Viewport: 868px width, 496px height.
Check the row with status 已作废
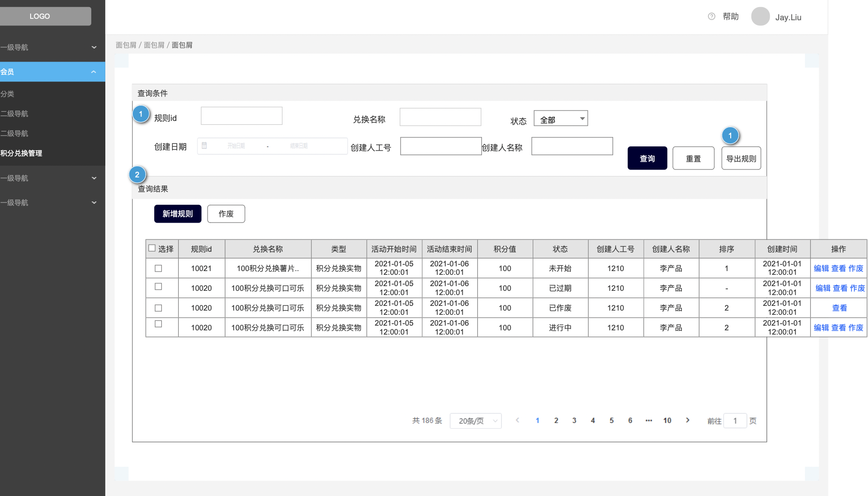pos(158,308)
